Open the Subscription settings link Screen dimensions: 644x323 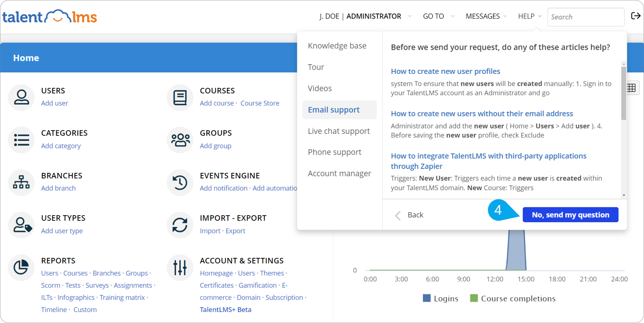(x=284, y=297)
